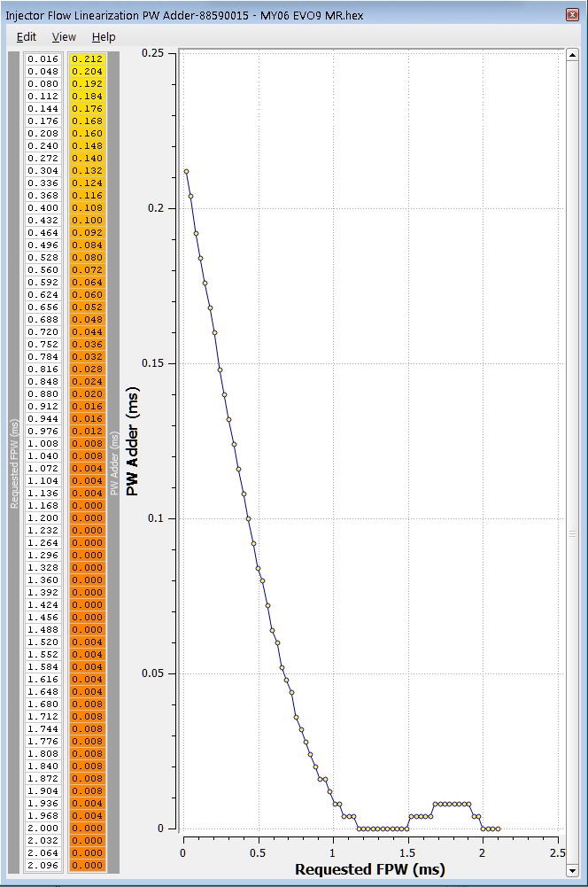Click the vertical PW Adder (ms) column header

(x=114, y=463)
